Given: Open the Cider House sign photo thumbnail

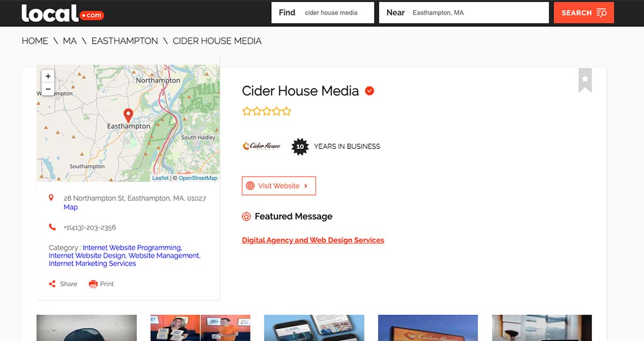Looking at the screenshot, I should point(428,328).
